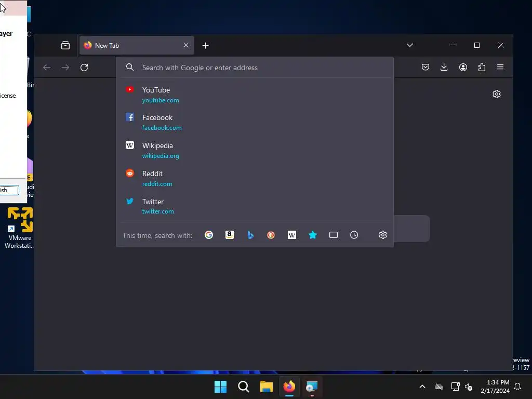Reload the current page
Image resolution: width=532 pixels, height=399 pixels.
[84, 68]
